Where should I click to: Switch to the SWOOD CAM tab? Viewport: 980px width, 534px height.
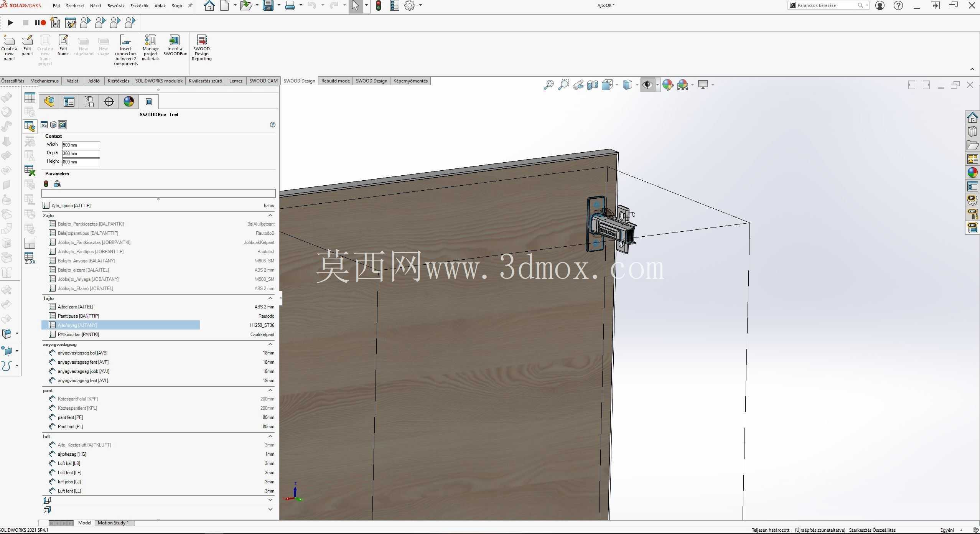tap(264, 81)
